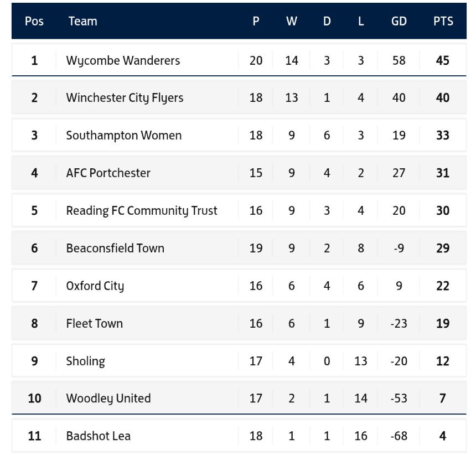This screenshot has width=476, height=455.
Task: Click the P (played) column header
Action: point(256,22)
